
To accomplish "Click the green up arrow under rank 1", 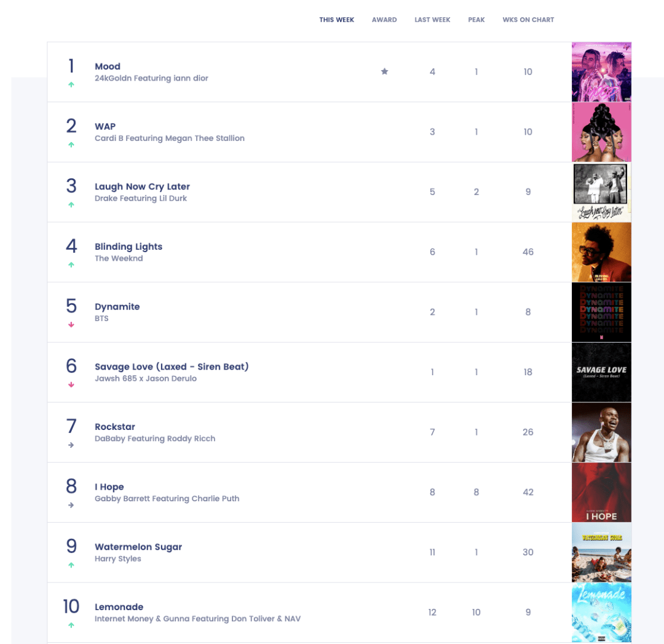I will (71, 85).
